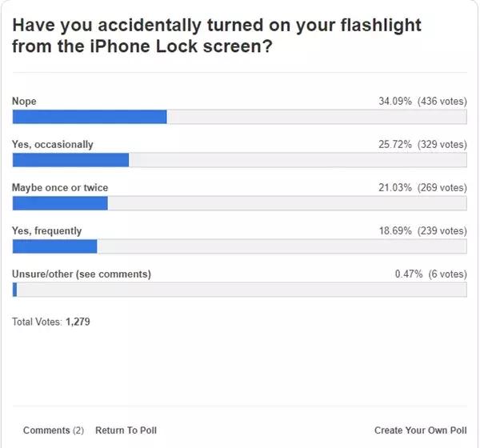The image size is (480, 448).
Task: Open the Comments (2) link
Action: click(53, 430)
